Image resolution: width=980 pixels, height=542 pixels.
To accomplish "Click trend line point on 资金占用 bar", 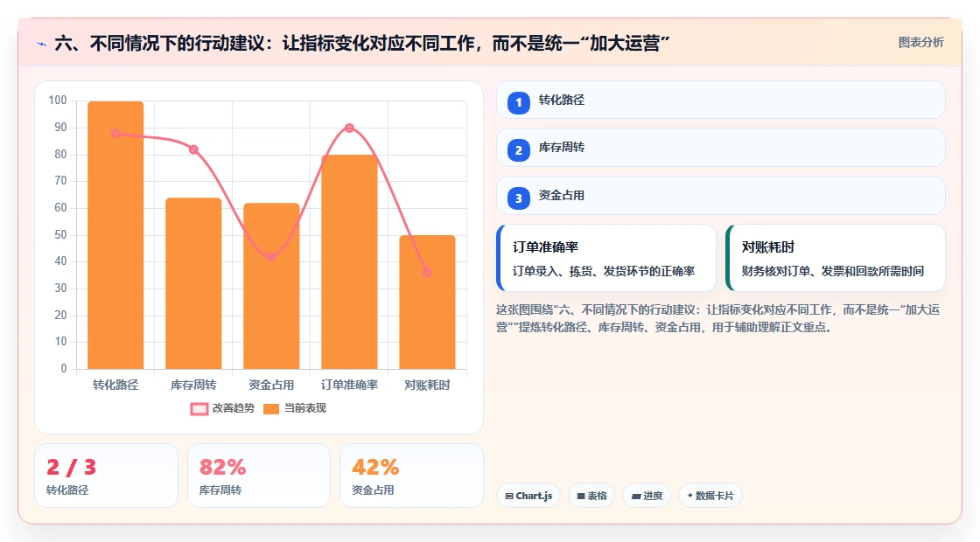I will (x=271, y=257).
